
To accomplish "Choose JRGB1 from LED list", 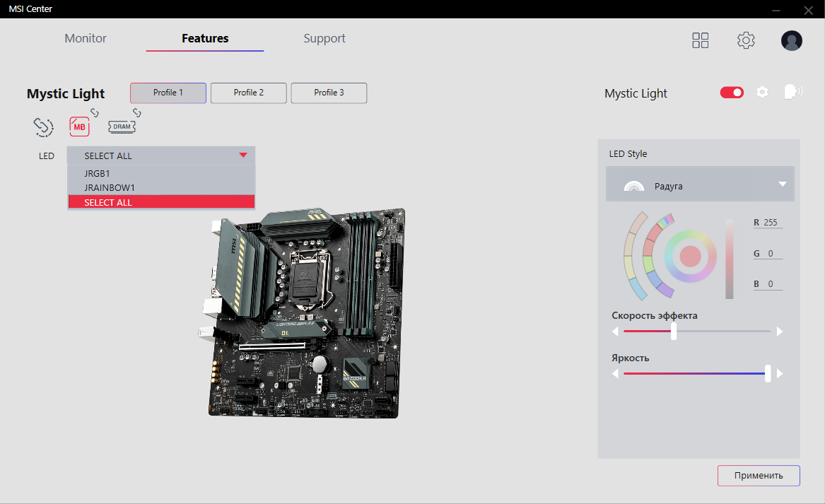I will 161,173.
